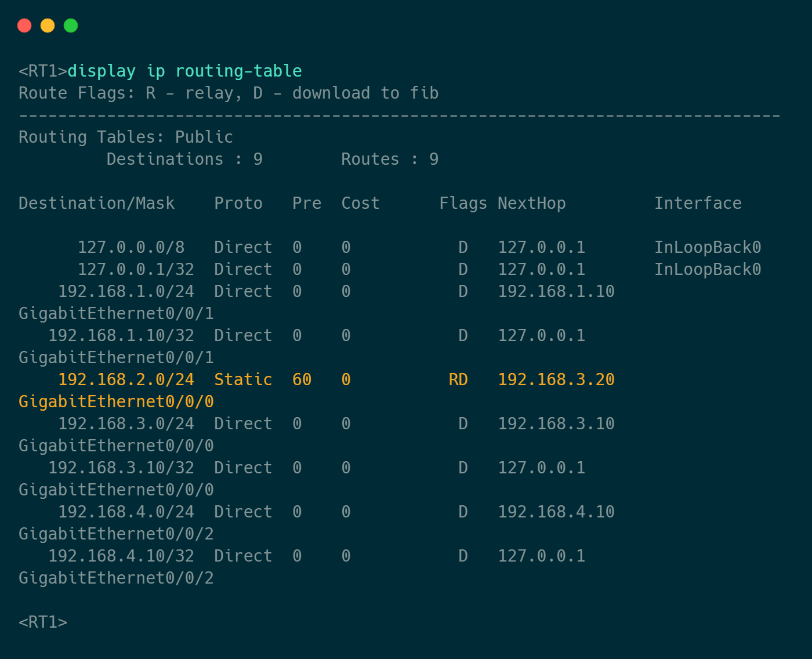This screenshot has width=812, height=659.
Task: Click the 'display ip routing-table' command text
Action: pos(184,71)
